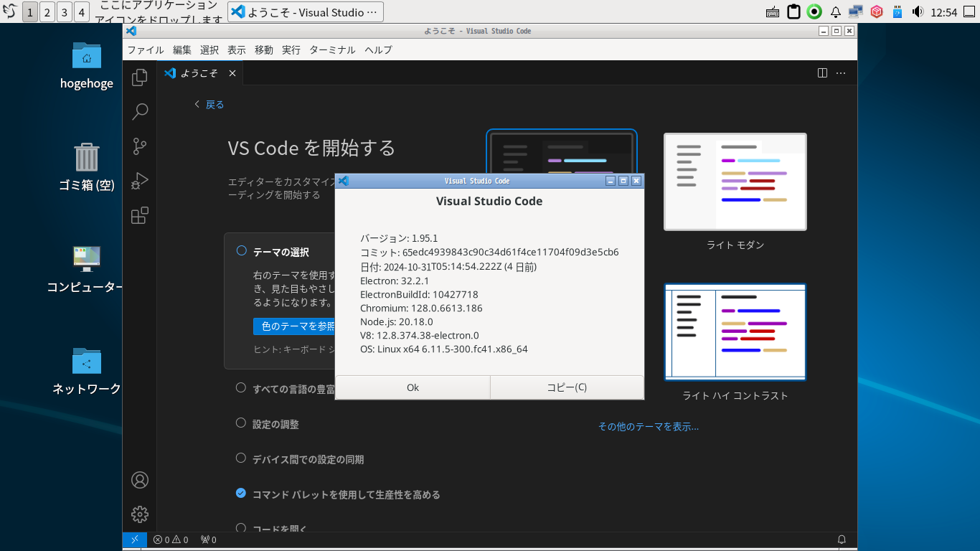Click the keyboard icon in system tray
This screenshot has height=551, width=980.
pos(773,11)
